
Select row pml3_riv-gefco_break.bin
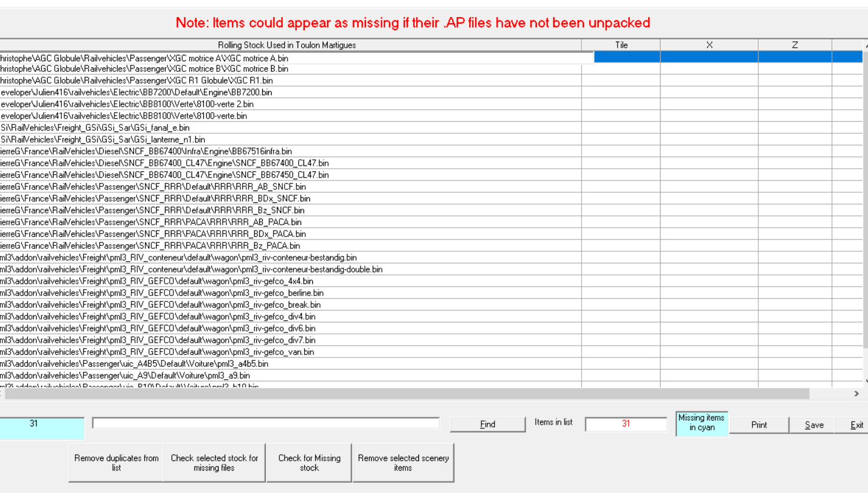(x=291, y=305)
